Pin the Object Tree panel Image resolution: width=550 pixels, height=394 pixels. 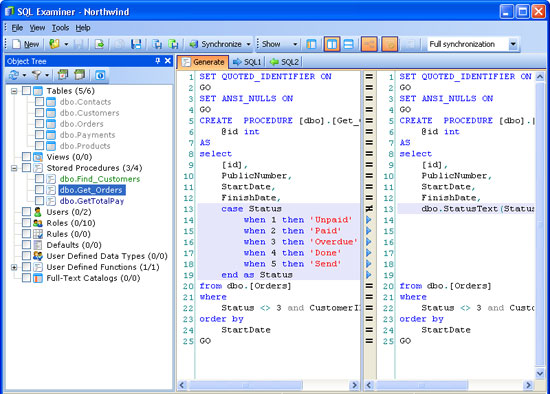pos(157,61)
